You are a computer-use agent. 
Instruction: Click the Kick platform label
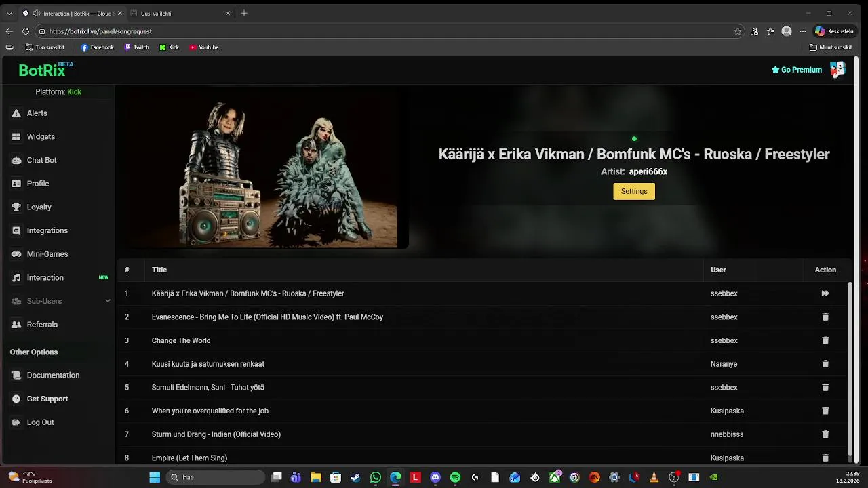coord(74,92)
